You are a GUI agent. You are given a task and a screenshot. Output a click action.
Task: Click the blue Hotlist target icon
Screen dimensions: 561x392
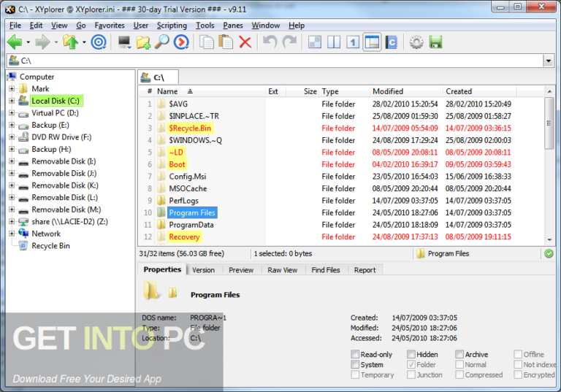(99, 42)
